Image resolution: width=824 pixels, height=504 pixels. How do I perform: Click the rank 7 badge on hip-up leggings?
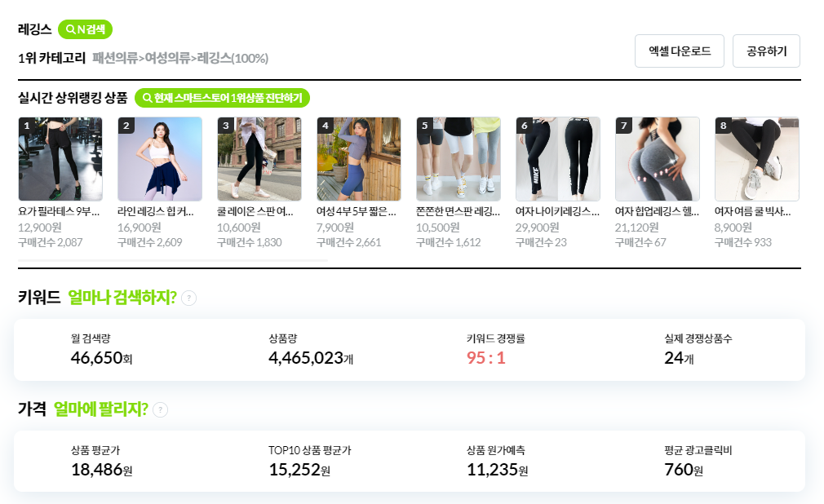coord(624,125)
